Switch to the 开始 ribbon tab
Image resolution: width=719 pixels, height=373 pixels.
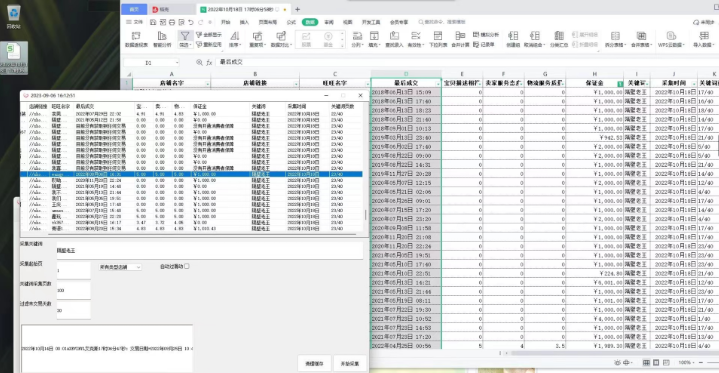[225, 22]
